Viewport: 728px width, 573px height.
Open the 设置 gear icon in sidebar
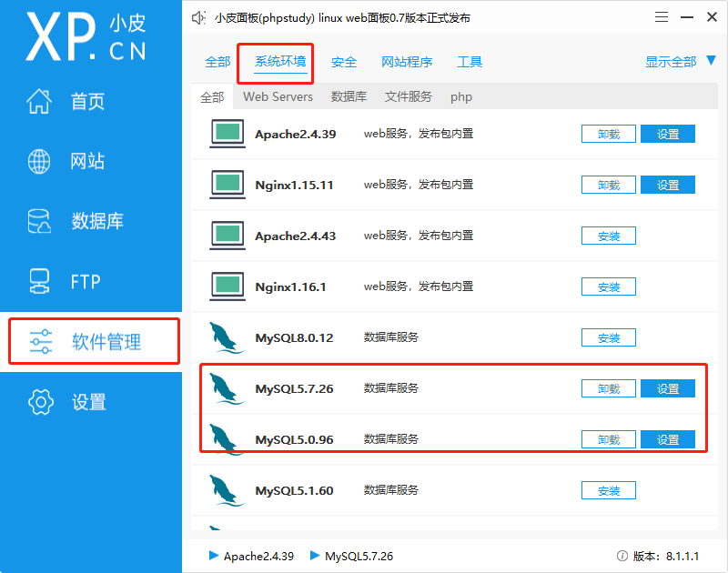(41, 402)
